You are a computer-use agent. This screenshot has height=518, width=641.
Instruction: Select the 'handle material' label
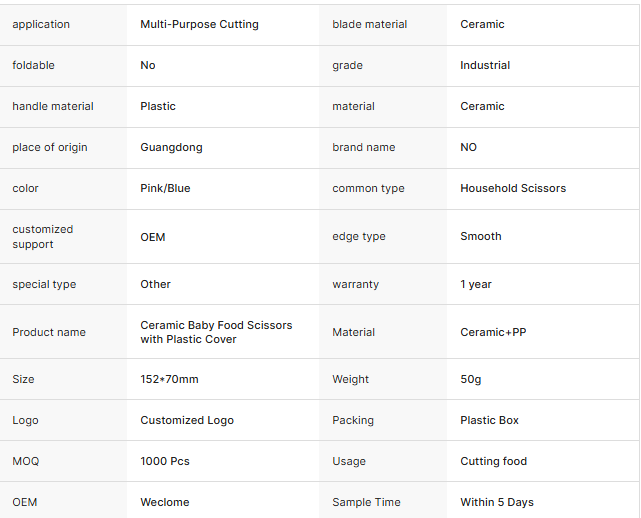(53, 106)
